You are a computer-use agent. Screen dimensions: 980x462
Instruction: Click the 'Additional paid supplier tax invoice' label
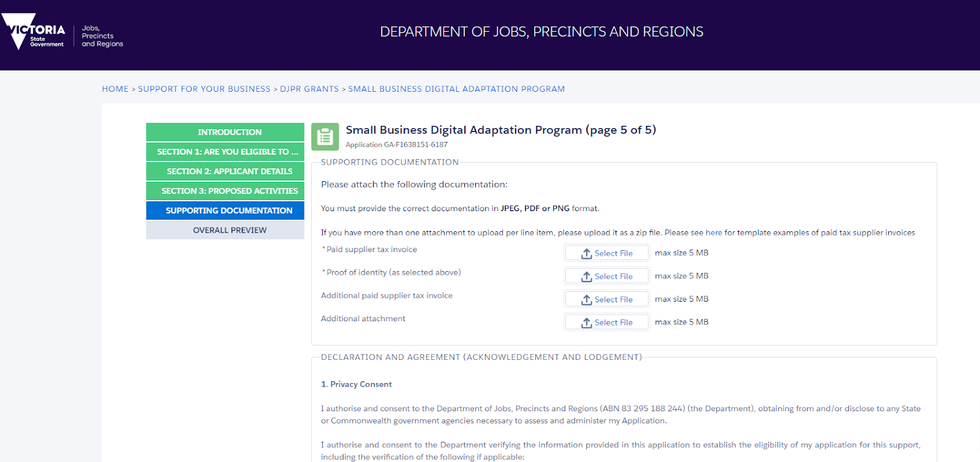click(x=386, y=296)
